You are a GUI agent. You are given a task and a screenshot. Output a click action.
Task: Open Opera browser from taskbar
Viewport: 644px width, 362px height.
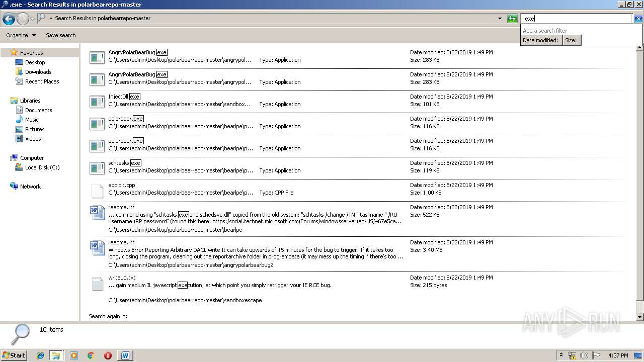point(108,355)
